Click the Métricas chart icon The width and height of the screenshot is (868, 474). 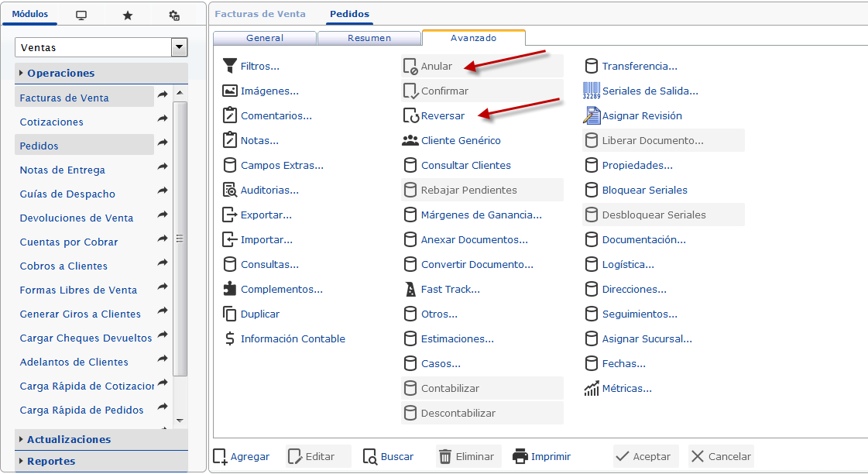click(x=592, y=388)
